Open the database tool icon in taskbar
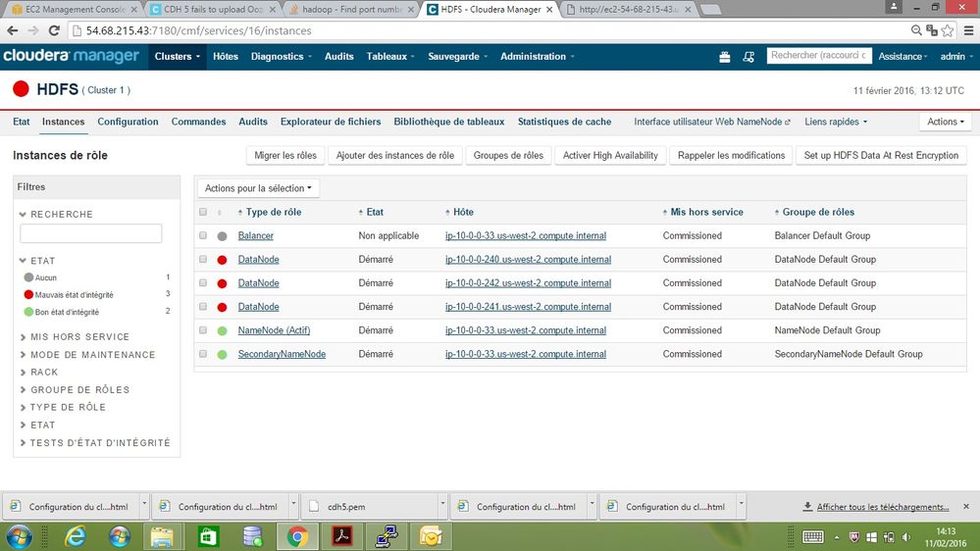The image size is (980, 551). [252, 536]
